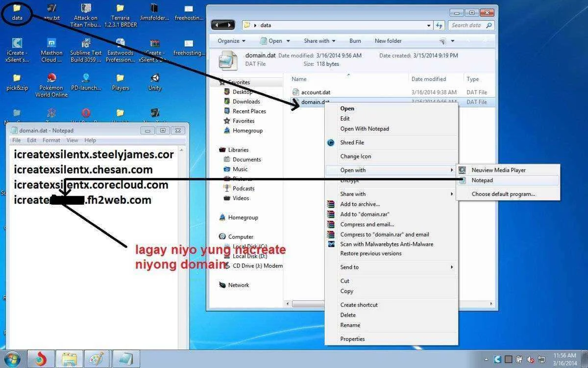Open freehosting desktop shortcut in top row
Viewport: 588px width, 368px height.
(x=189, y=12)
